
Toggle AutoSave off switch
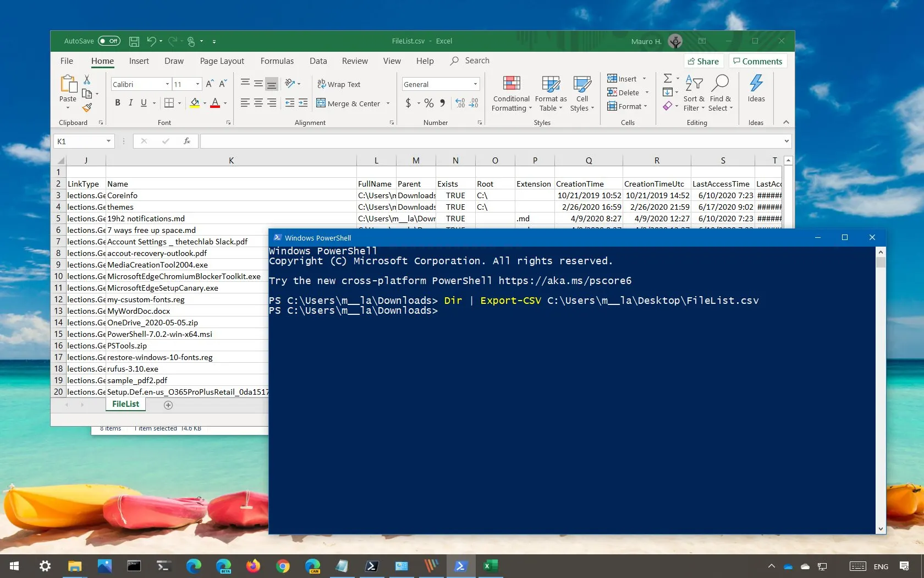click(109, 41)
